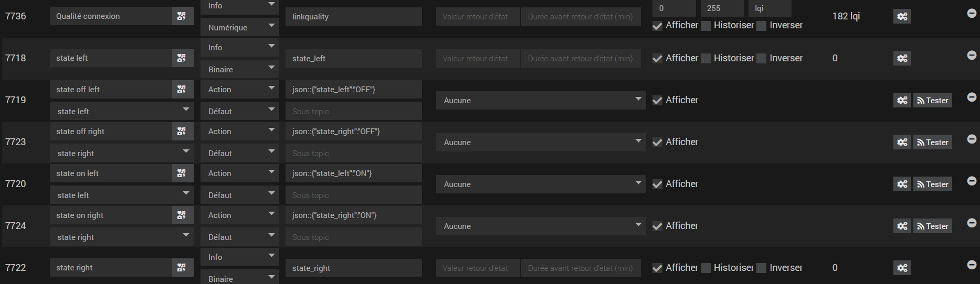Uncheck Afficher for state off right

(657, 143)
